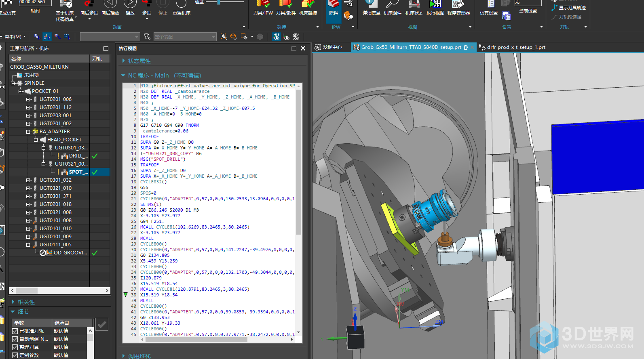
Task: Click the 重置机床 (Reset machine) icon
Action: pyautogui.click(x=181, y=4)
